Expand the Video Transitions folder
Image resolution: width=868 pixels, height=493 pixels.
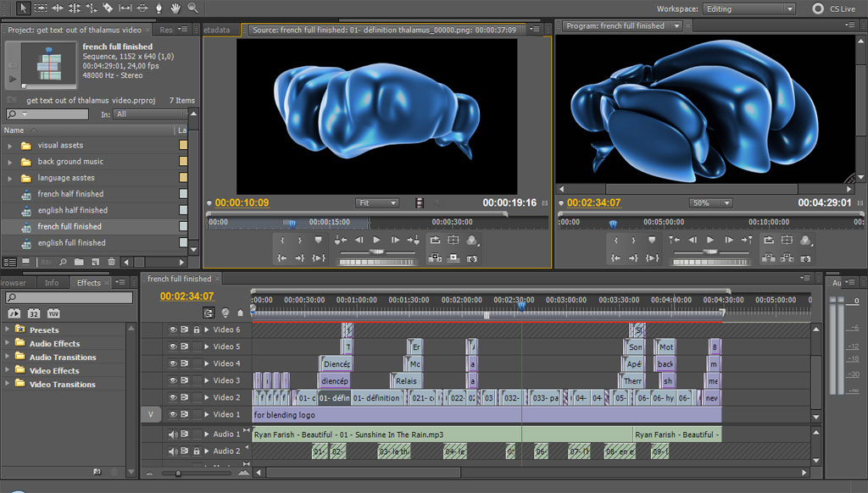8,385
